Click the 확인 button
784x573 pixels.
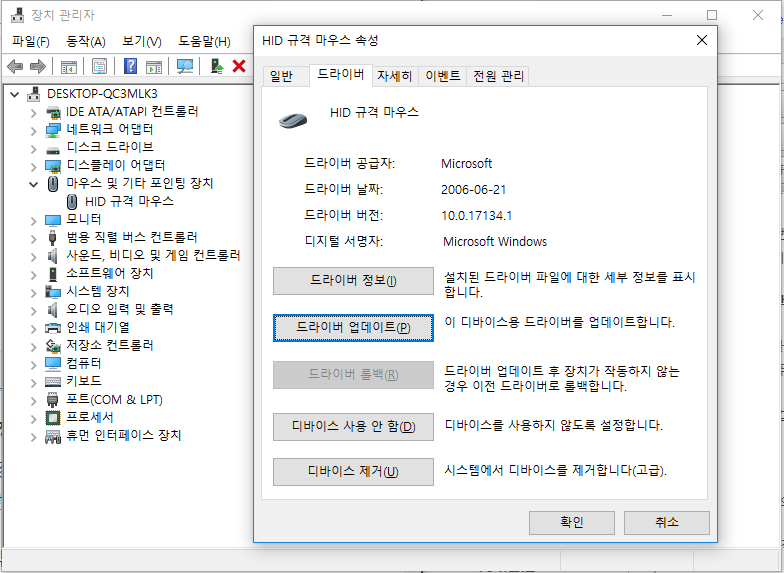coord(572,522)
